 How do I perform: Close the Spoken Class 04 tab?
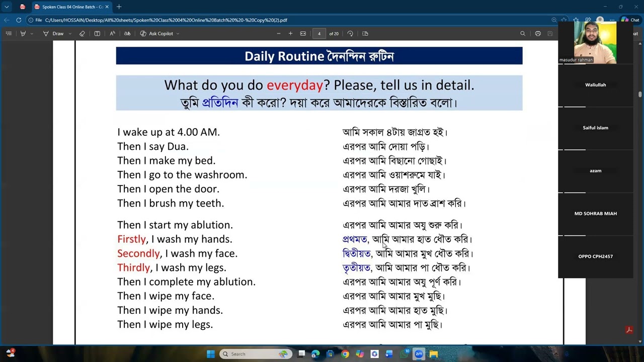(x=107, y=7)
